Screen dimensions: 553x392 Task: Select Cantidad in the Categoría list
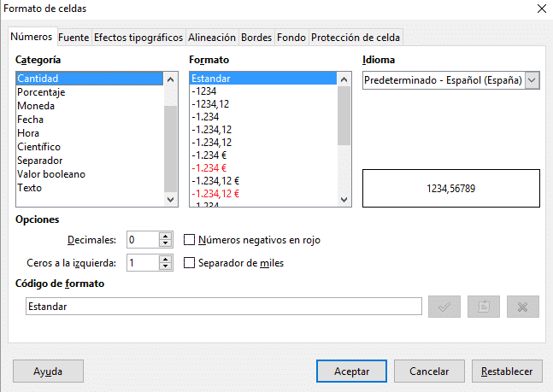point(90,79)
